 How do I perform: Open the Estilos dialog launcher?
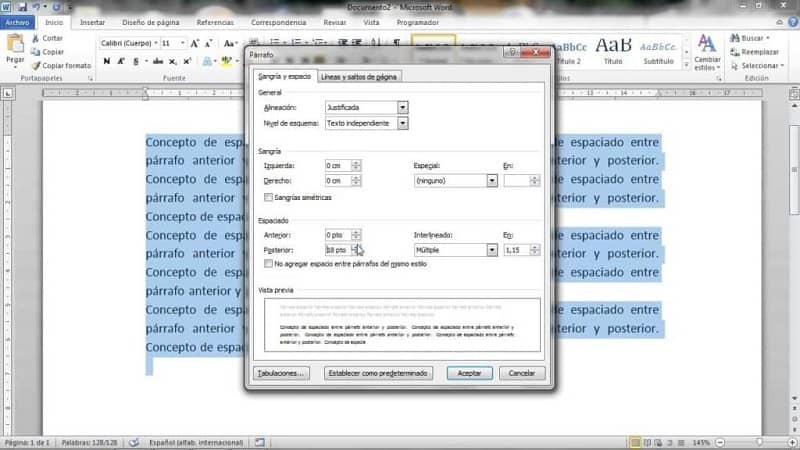[x=719, y=79]
